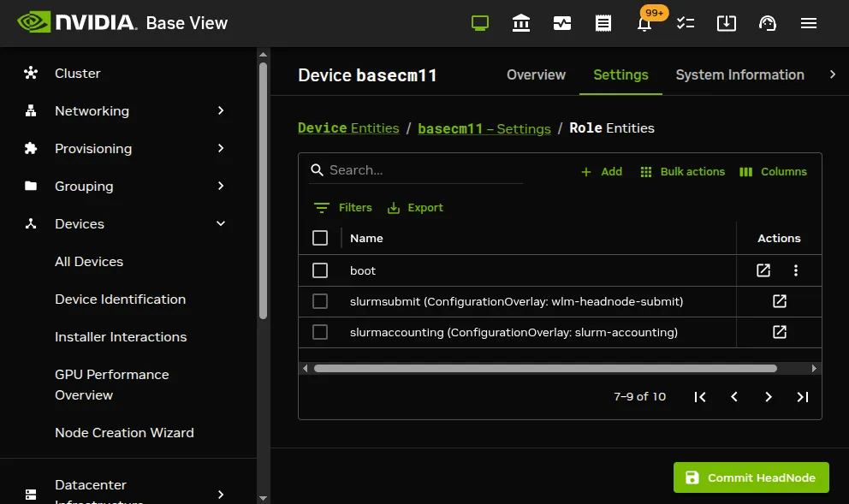
Task: Click the Networking sidebar icon
Action: coord(31,110)
